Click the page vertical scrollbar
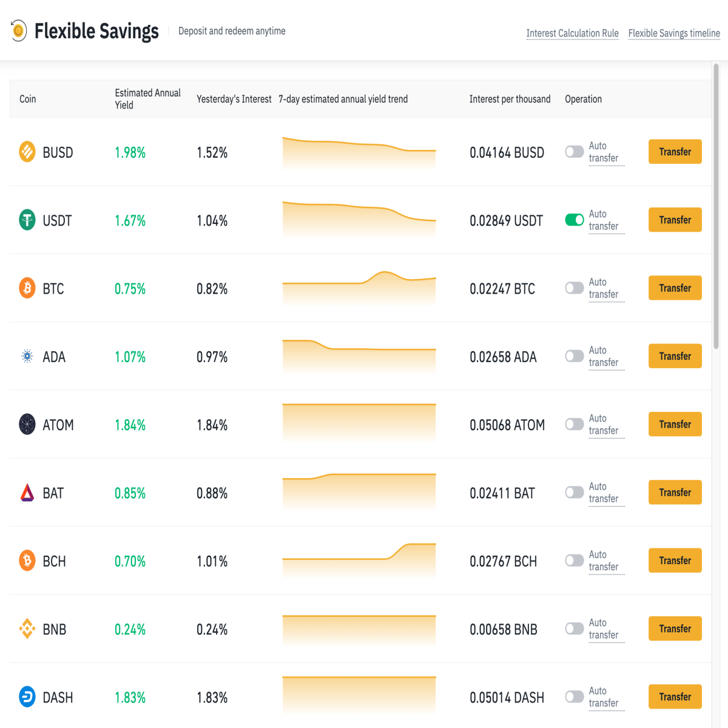 [716, 206]
